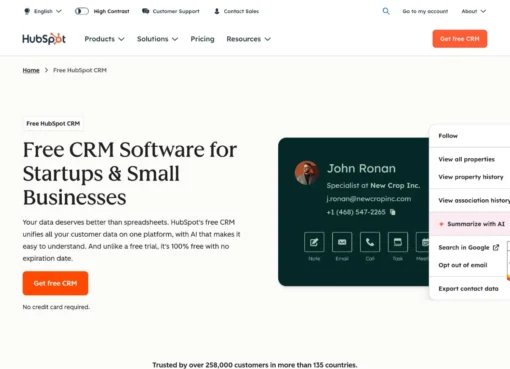Select View association history
The image size is (510, 369).
pyautogui.click(x=474, y=200)
